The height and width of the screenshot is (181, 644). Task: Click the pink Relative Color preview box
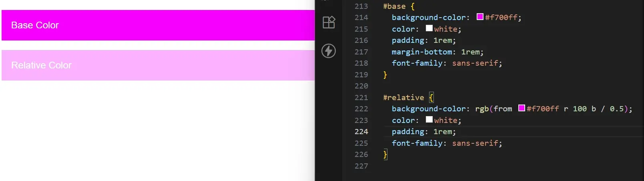158,65
